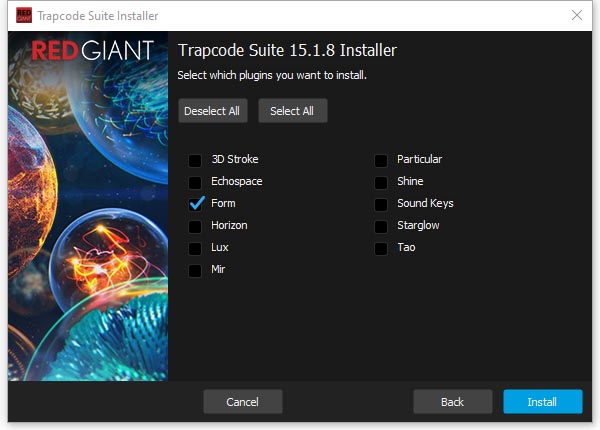Check the 3D Stroke plugin checkbox
This screenshot has height=430, width=600.
(x=195, y=160)
